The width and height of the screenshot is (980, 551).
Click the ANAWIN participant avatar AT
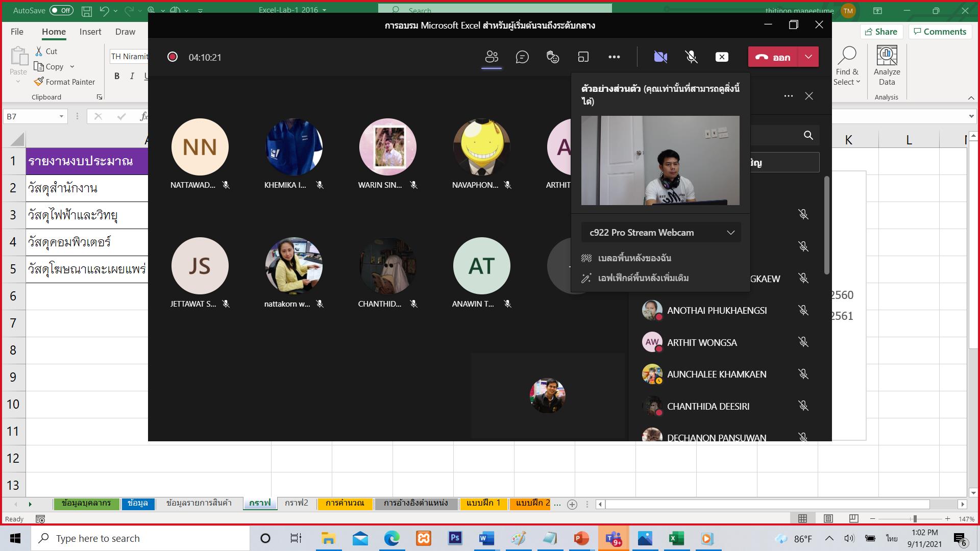[482, 266]
